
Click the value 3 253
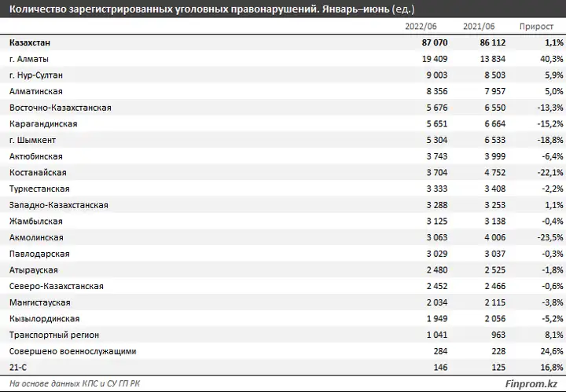[495, 205]
